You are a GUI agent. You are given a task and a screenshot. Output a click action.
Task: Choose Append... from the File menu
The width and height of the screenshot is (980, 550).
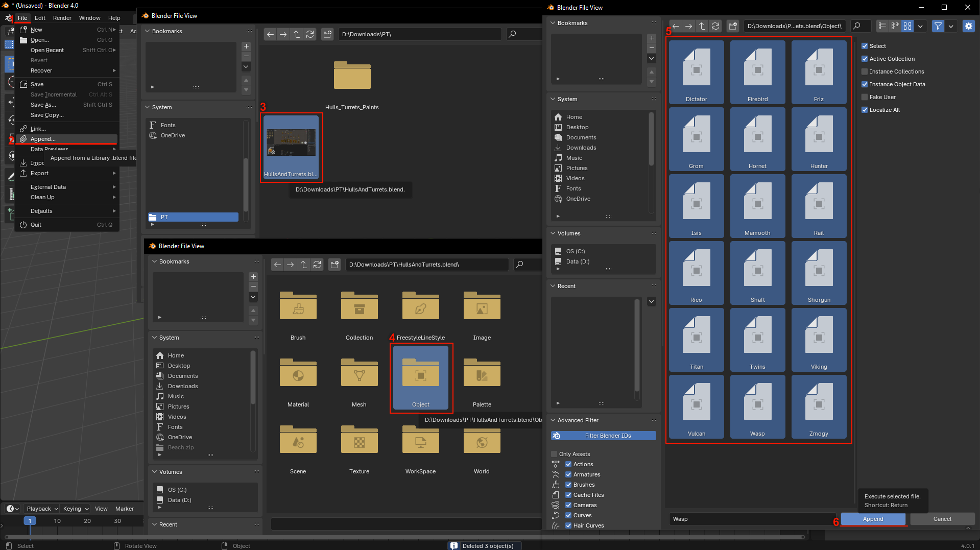click(67, 139)
